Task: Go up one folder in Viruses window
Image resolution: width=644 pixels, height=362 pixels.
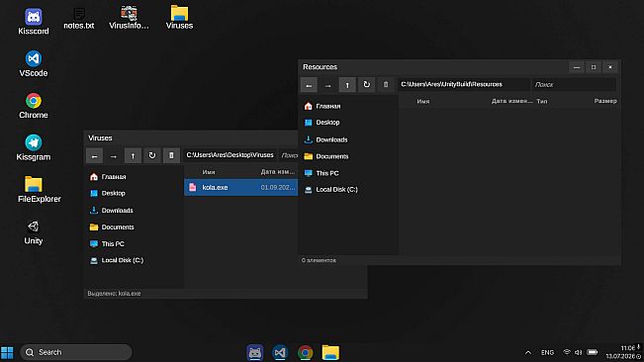Action: coord(133,156)
